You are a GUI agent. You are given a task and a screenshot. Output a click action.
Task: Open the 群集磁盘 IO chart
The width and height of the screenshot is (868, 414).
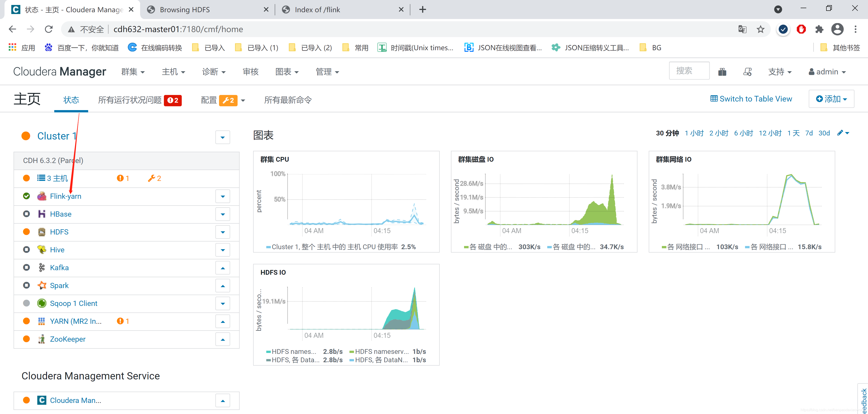click(x=544, y=202)
